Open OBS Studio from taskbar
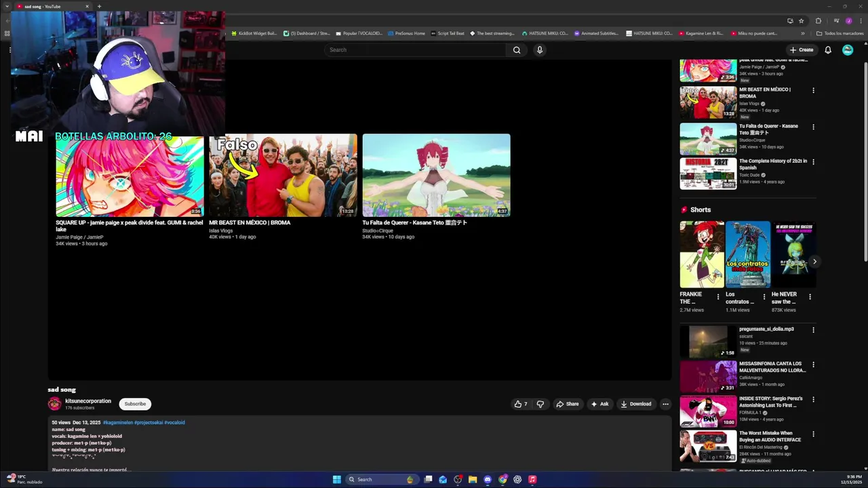This screenshot has width=868, height=488. [458, 479]
